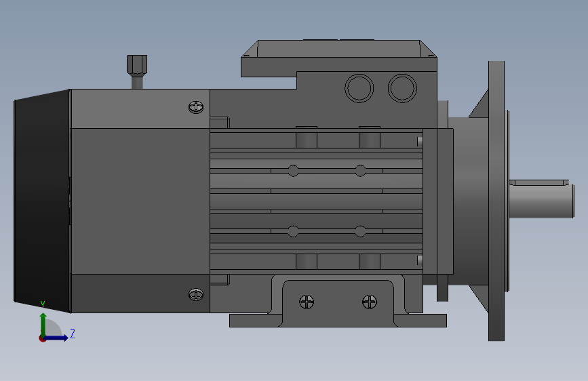Select the hex-head bolt on top of the motor
This screenshot has height=381, width=588.
point(137,71)
